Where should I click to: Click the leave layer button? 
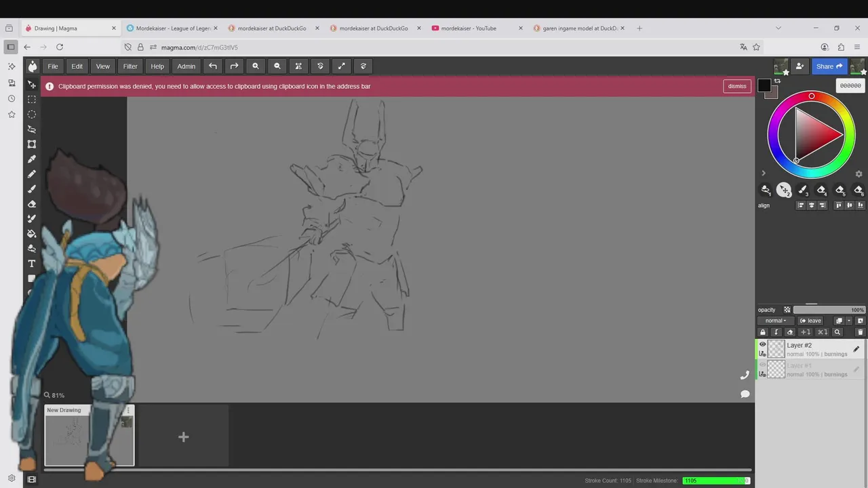tap(810, 321)
